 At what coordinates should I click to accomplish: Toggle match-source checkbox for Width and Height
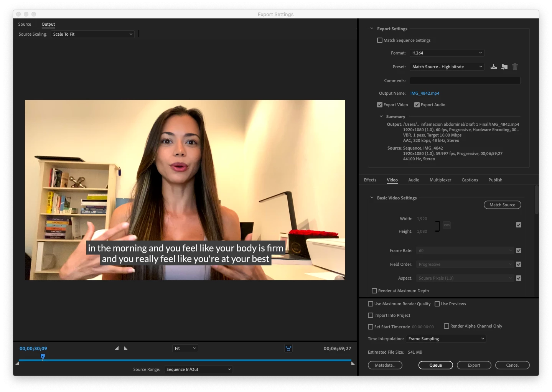[x=519, y=225]
